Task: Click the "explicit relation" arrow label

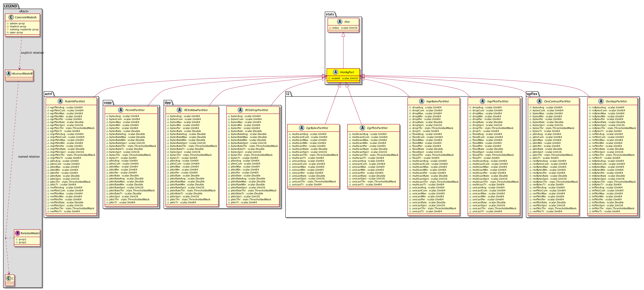Action: (32, 53)
